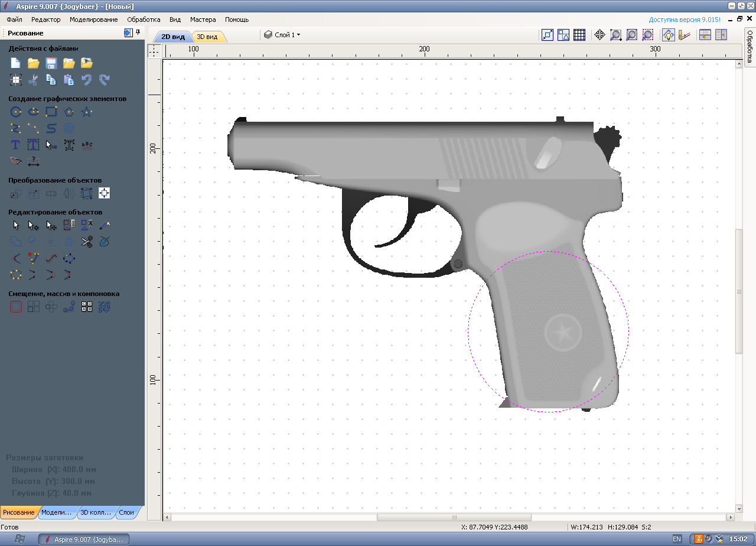This screenshot has height=546, width=756.
Task: Toggle the tiled windows horizontally view icon
Action: click(705, 35)
